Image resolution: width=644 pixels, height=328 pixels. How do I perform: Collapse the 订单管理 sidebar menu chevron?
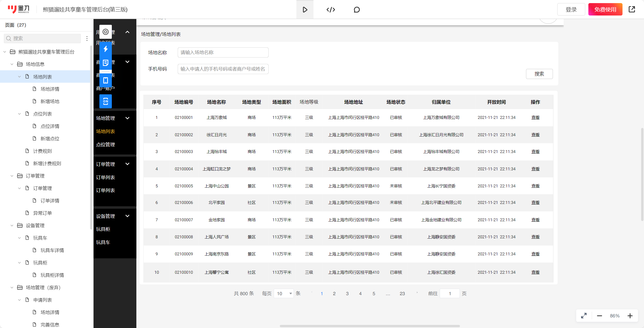(x=127, y=164)
